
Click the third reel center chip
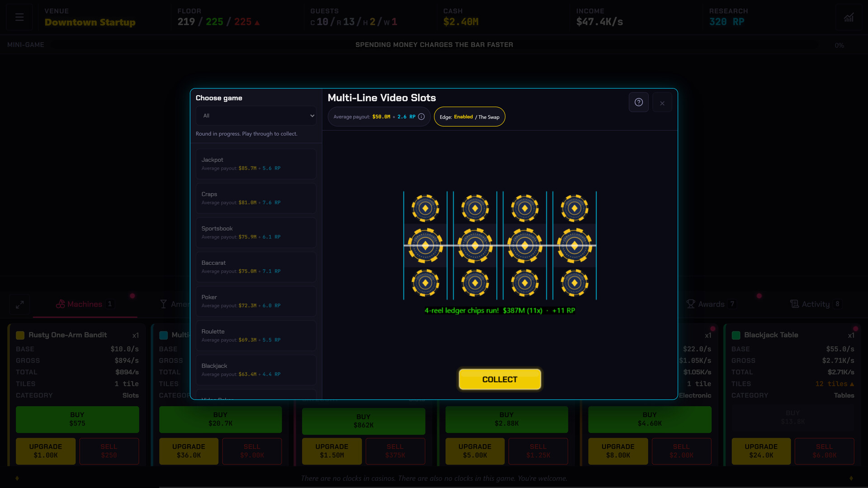click(525, 246)
